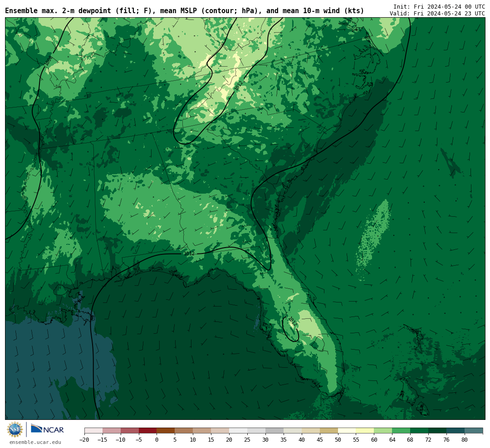Click the 50 to 55 colorbar swatch
Image resolution: width=490 pixels, height=448 pixels.
click(x=347, y=430)
